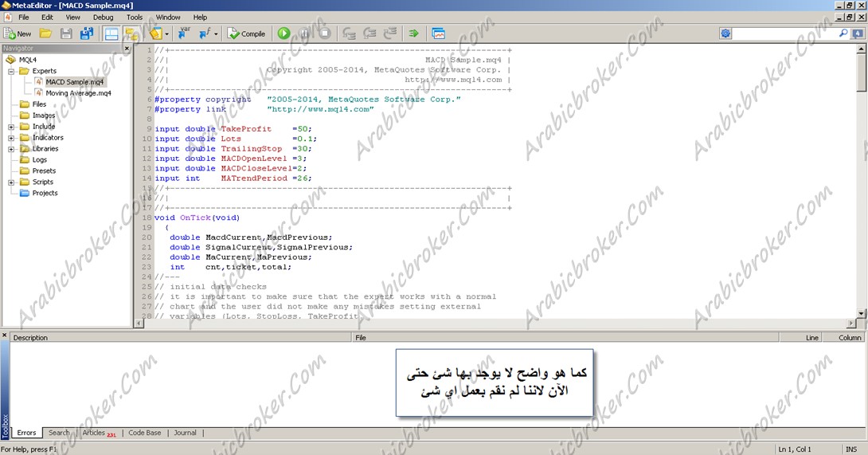
Task: Expand the Libraries folder
Action: click(11, 148)
